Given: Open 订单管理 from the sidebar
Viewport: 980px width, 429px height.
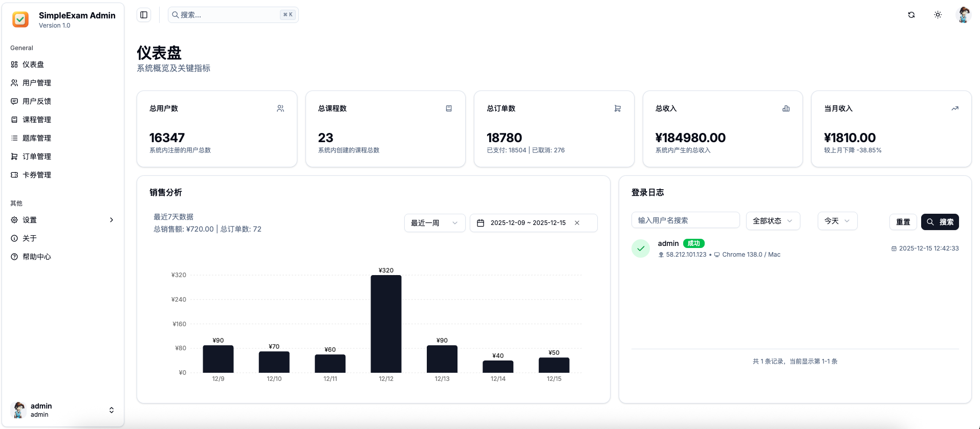Looking at the screenshot, I should pos(37,156).
